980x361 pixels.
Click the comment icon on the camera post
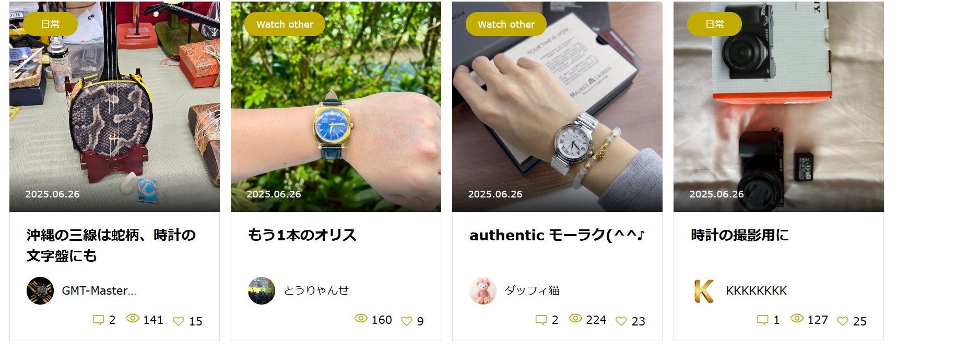point(762,320)
